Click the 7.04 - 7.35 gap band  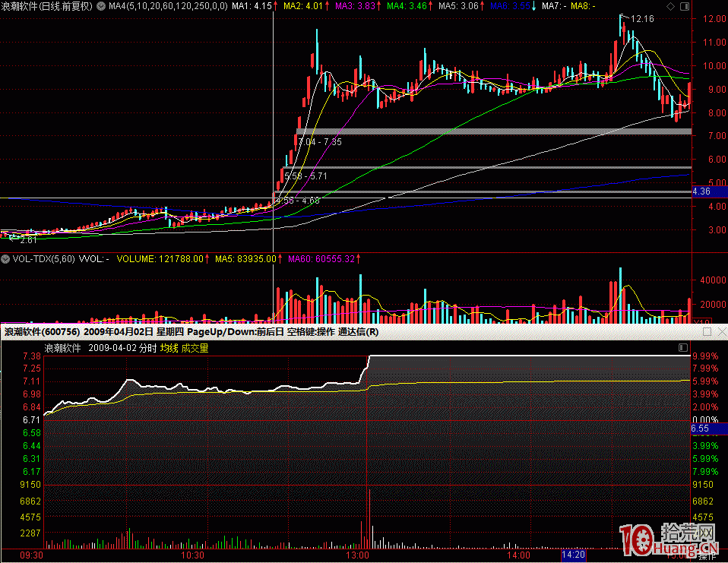(x=494, y=132)
